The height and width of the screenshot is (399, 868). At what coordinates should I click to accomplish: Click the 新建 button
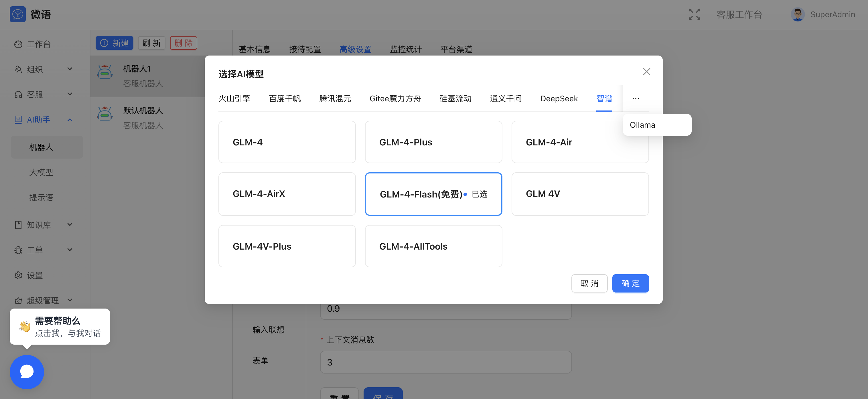pos(114,43)
